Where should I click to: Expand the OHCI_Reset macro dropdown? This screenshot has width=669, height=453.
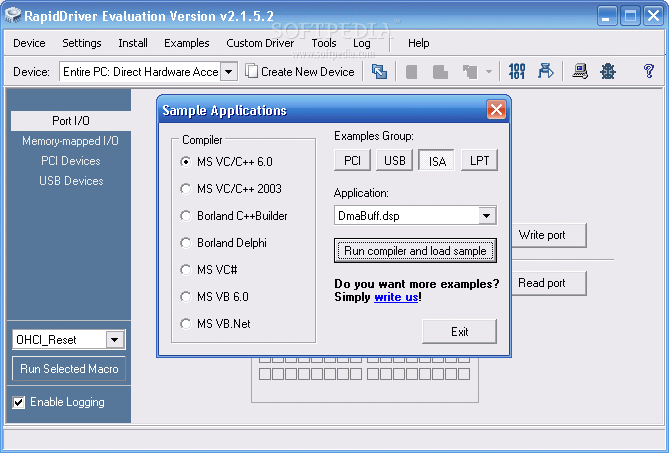coord(115,340)
